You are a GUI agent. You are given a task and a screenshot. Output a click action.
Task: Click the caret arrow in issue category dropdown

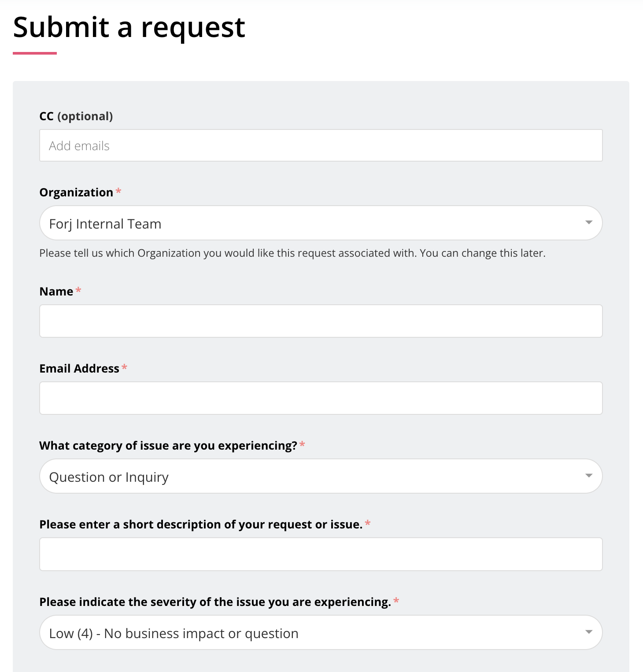[588, 476]
